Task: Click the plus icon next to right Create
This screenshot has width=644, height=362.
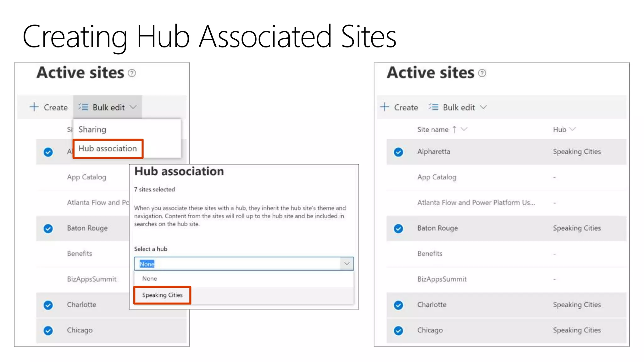Action: 384,107
